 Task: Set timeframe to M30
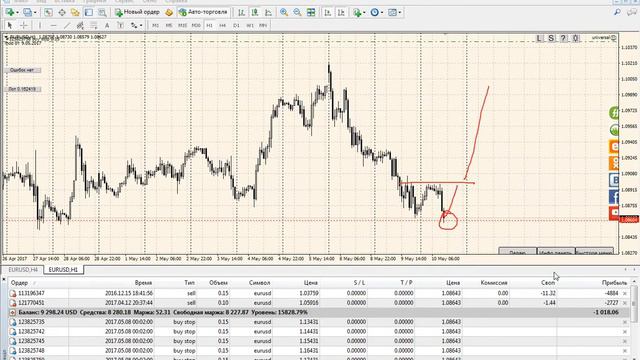196,25
